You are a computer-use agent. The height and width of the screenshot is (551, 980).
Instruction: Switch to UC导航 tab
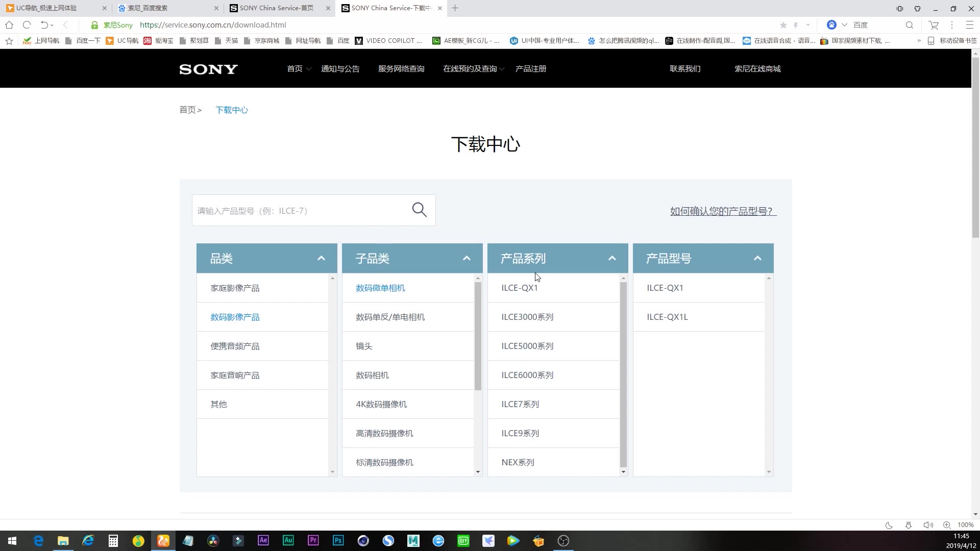click(x=55, y=8)
